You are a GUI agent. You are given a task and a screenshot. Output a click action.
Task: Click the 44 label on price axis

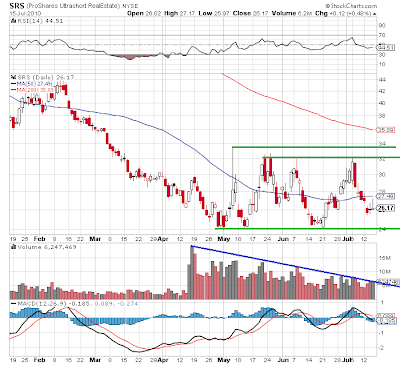382,79
